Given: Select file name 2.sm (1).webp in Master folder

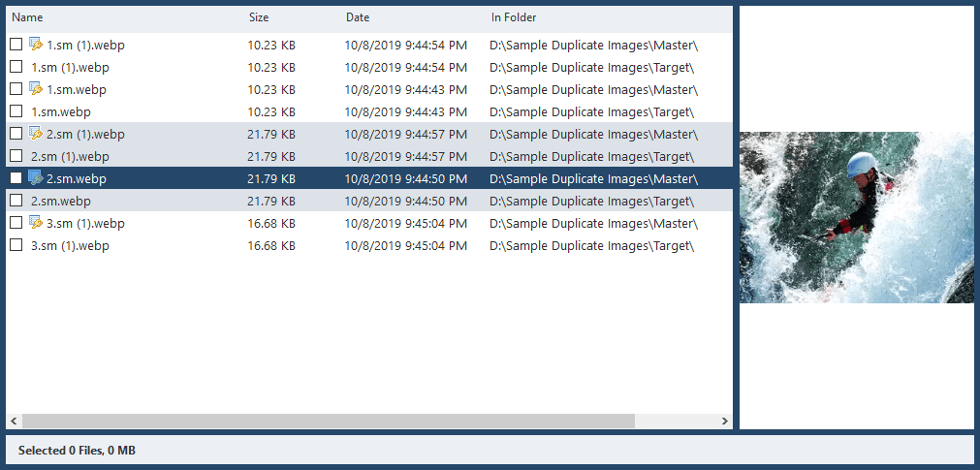Looking at the screenshot, I should coord(85,135).
